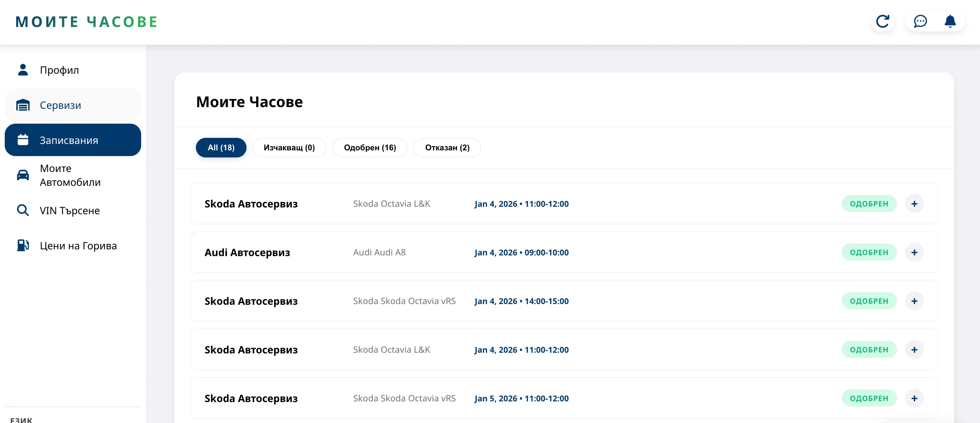Click ОДОБРЕН badge on Audi appointment
This screenshot has width=980, height=423.
click(869, 252)
